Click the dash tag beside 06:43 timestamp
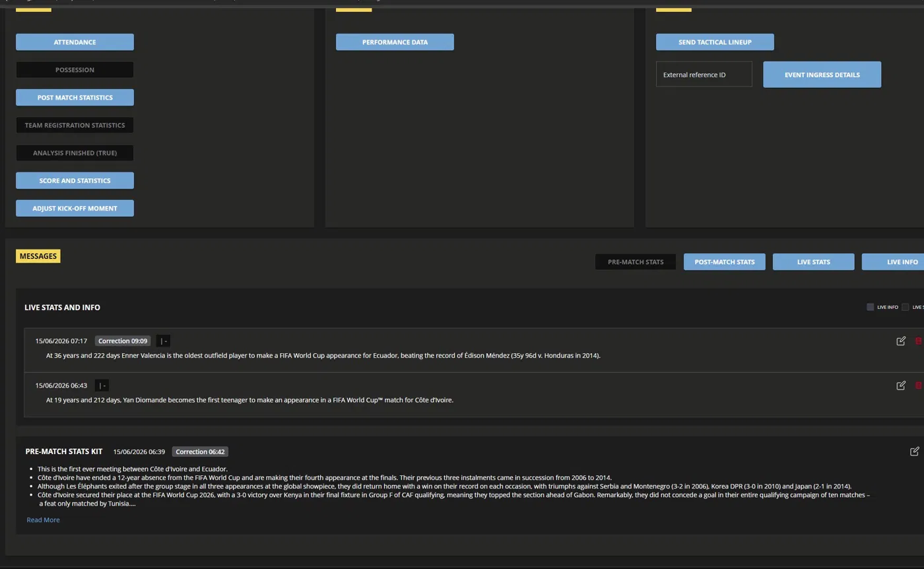 (102, 385)
